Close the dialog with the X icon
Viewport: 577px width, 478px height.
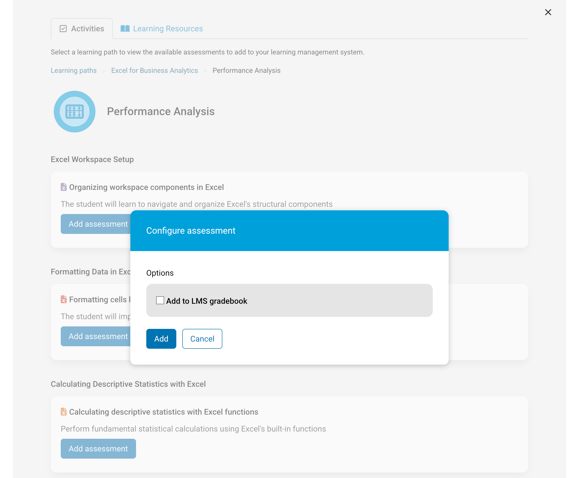548,12
